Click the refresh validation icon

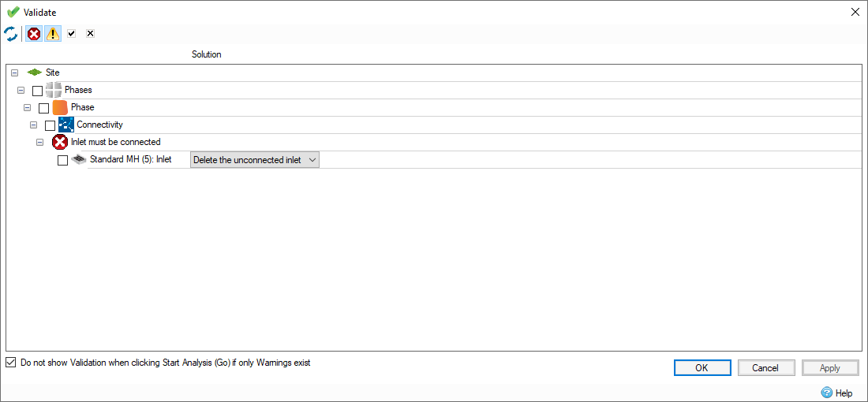[x=11, y=34]
